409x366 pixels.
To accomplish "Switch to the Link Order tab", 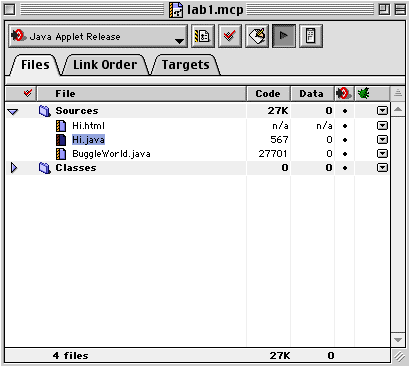I will pyautogui.click(x=105, y=65).
